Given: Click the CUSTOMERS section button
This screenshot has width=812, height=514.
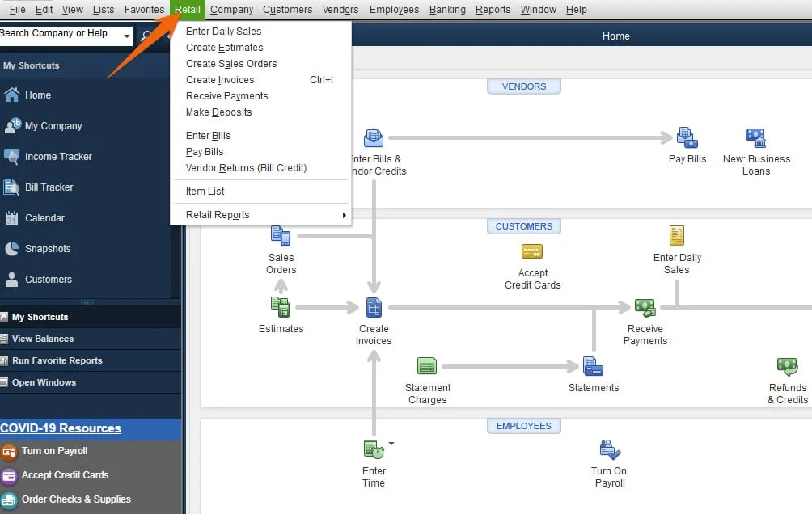Looking at the screenshot, I should pyautogui.click(x=523, y=226).
